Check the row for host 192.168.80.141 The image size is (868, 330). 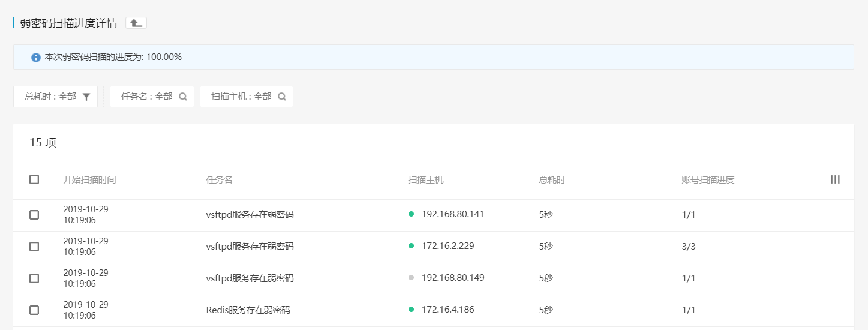[34, 215]
